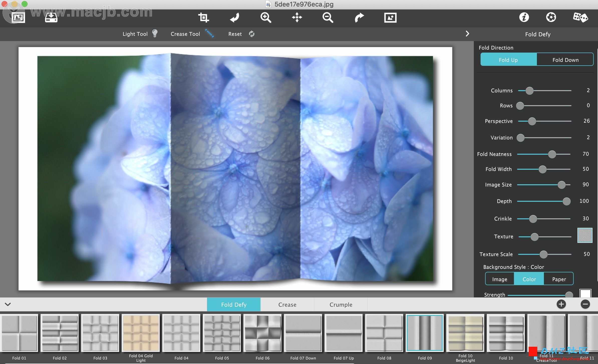Click the fit image to window icon
Viewport: 598px width, 364px height.
coord(390,18)
